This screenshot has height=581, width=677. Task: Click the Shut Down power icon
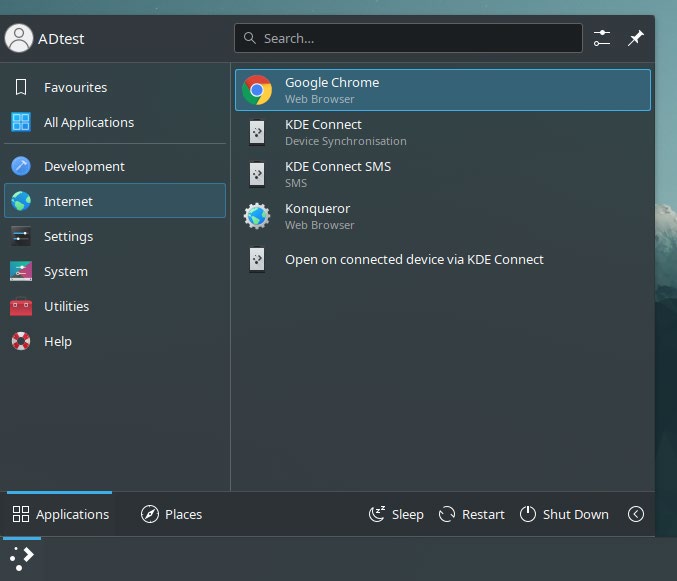coord(528,514)
